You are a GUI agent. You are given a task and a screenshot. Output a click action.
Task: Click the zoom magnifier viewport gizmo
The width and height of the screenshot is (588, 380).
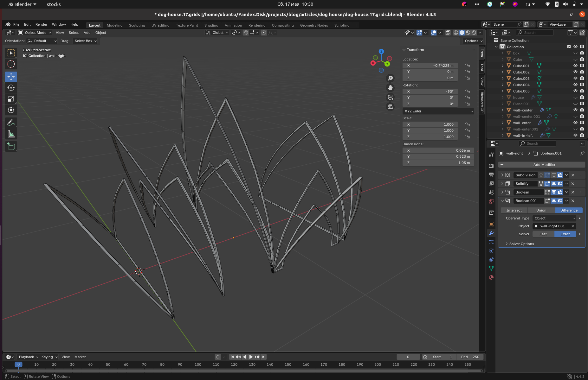390,78
